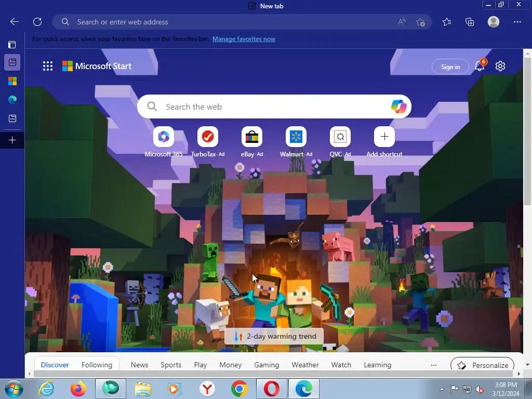Add a new tab with the plus button
This screenshot has height=399, width=532.
[12, 140]
